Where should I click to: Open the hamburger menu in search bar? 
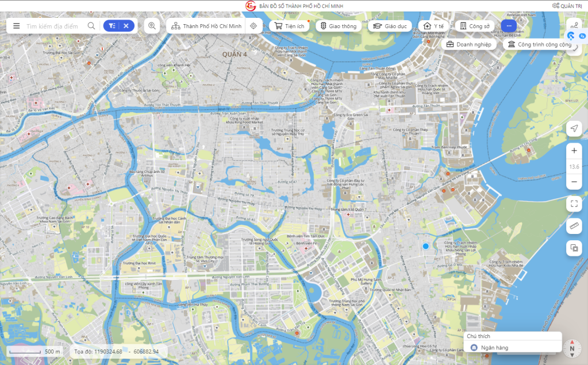coord(16,26)
